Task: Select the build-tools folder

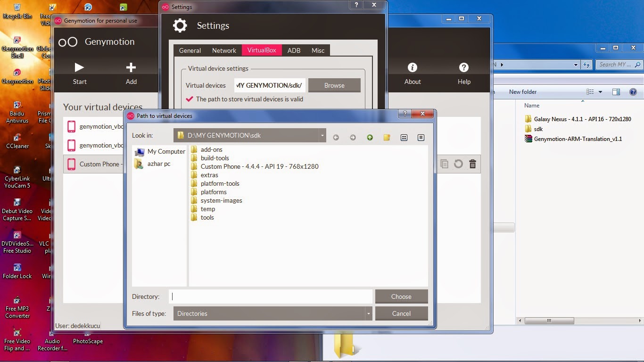Action: pos(210,158)
